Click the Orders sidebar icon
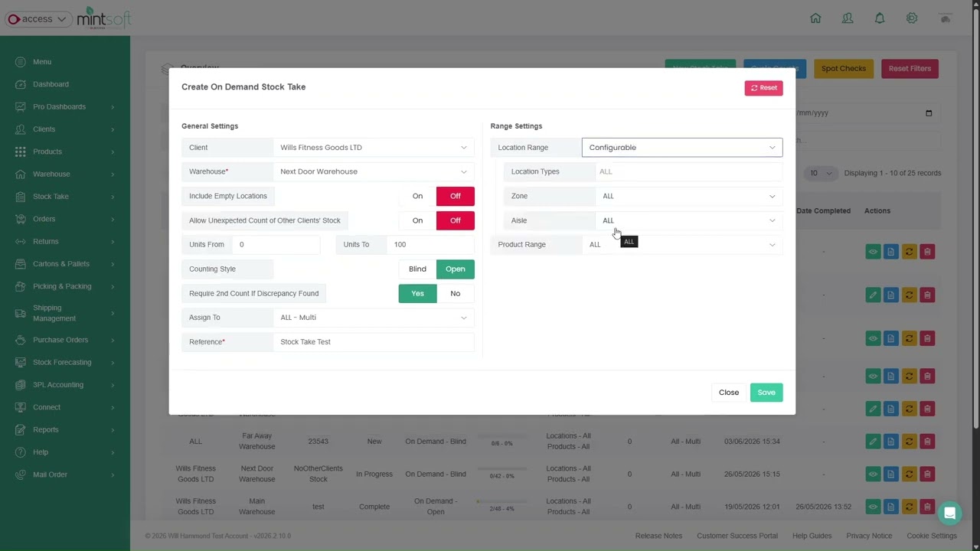This screenshot has height=551, width=980. [x=20, y=219]
